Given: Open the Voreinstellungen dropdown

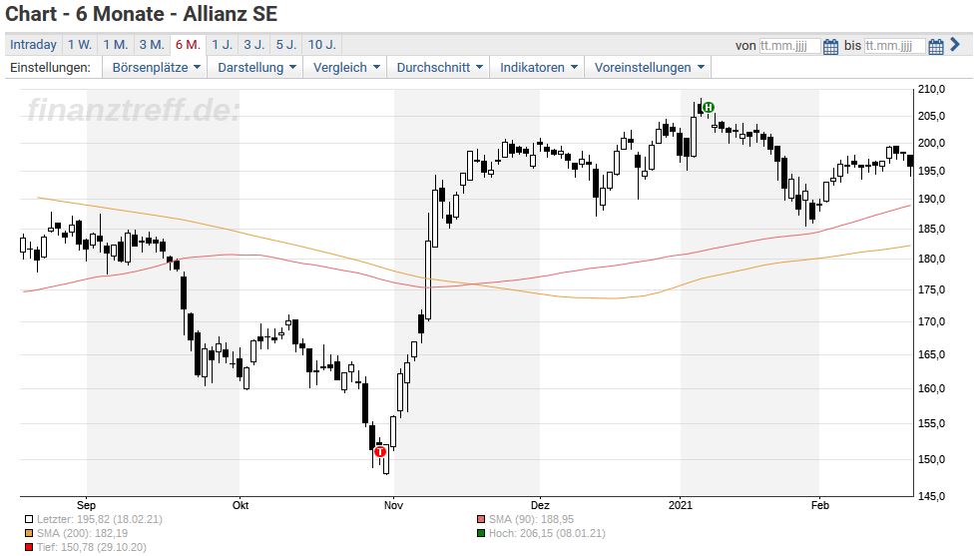Looking at the screenshot, I should coord(649,68).
